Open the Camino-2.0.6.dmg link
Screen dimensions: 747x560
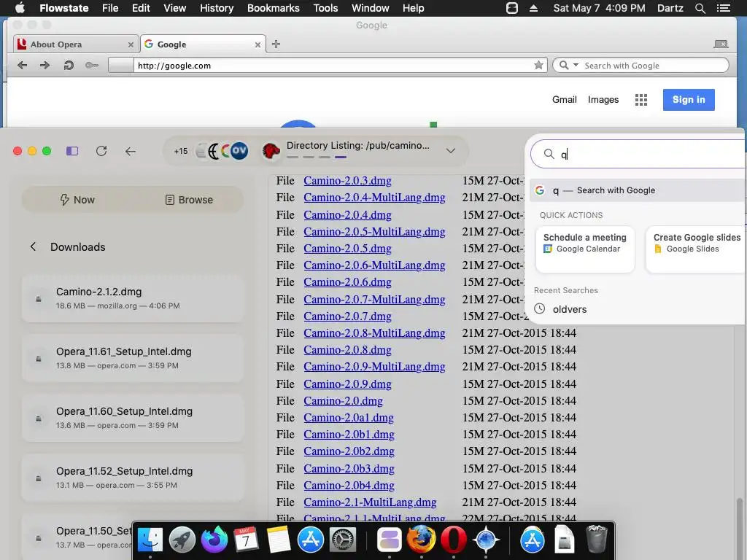(x=347, y=282)
